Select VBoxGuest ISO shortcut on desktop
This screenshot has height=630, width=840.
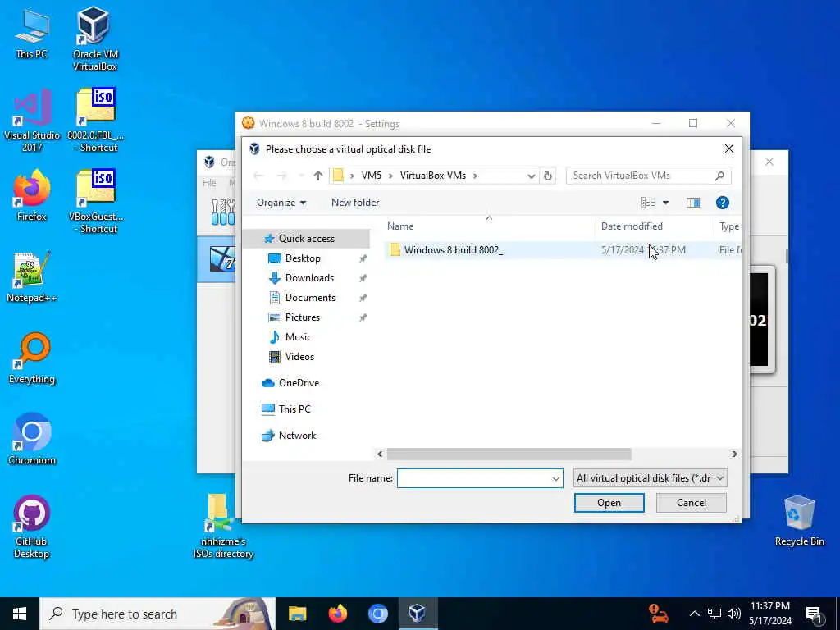(96, 202)
